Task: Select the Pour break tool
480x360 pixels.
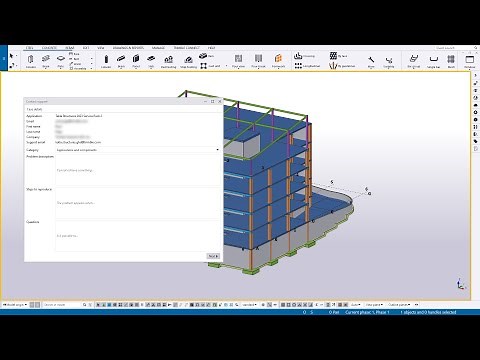Action: coord(258,61)
